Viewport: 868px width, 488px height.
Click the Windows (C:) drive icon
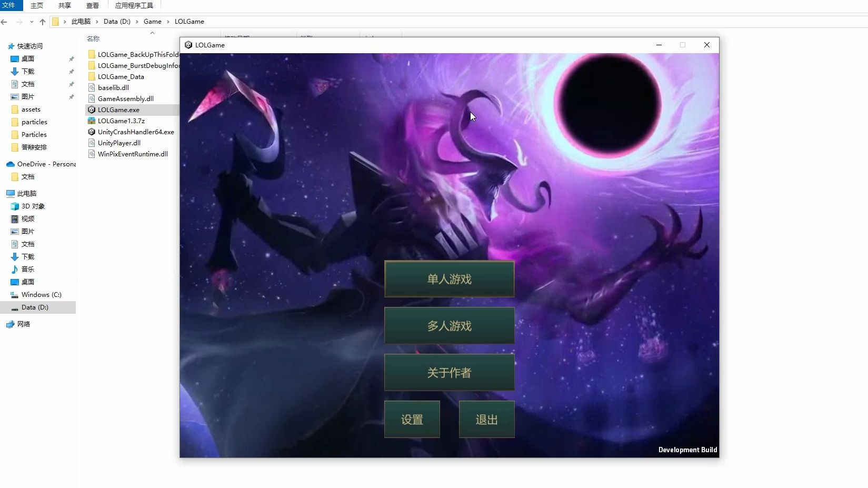(15, 294)
